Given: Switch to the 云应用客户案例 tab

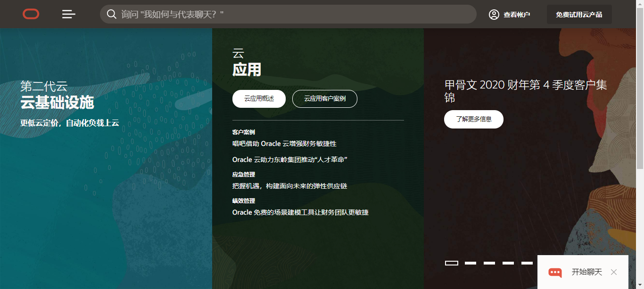Looking at the screenshot, I should tap(324, 98).
